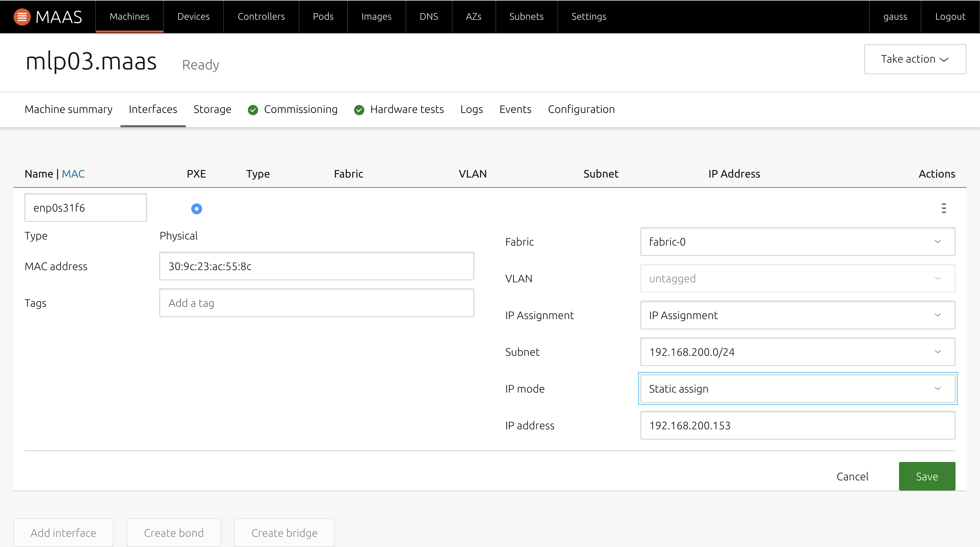Click the Add interface button
Viewport: 980px width, 547px height.
(x=63, y=532)
